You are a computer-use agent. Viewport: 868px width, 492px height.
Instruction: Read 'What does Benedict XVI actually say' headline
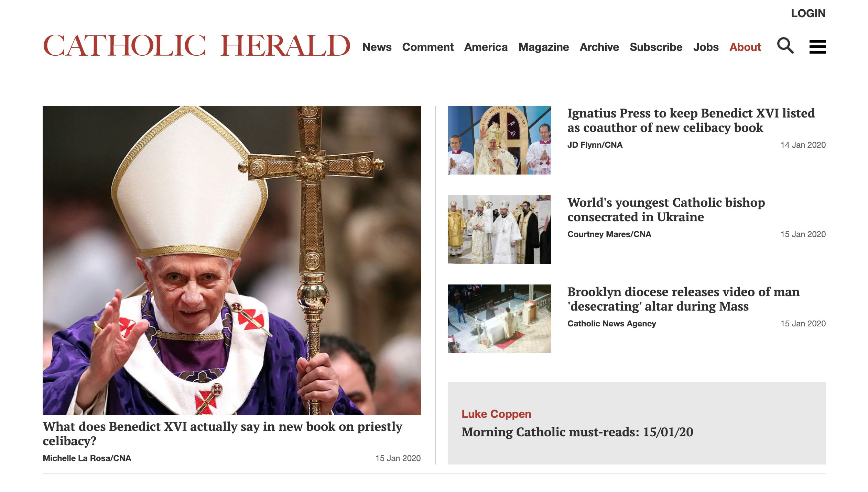223,433
